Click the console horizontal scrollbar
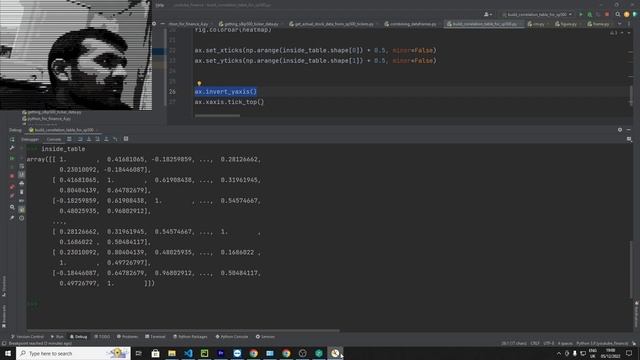Screen dimensions: 640x360 coord(183,331)
